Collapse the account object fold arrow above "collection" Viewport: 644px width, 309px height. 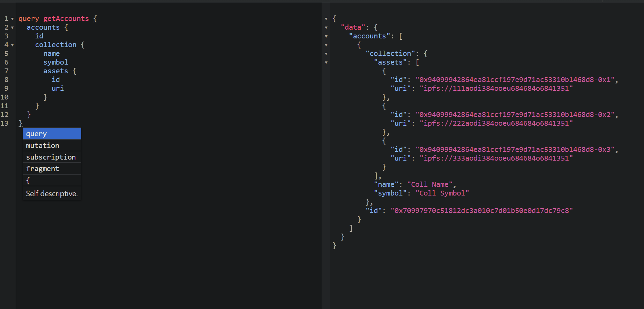326,45
